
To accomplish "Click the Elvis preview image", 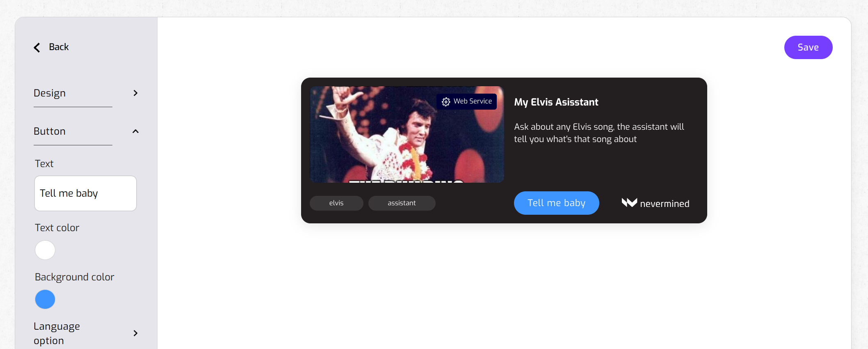I will [407, 134].
